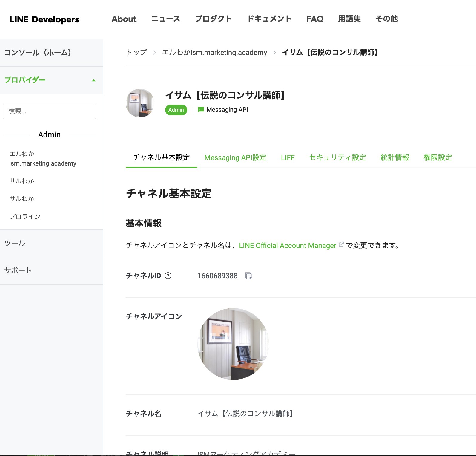Click the Messaging API label text

[227, 110]
